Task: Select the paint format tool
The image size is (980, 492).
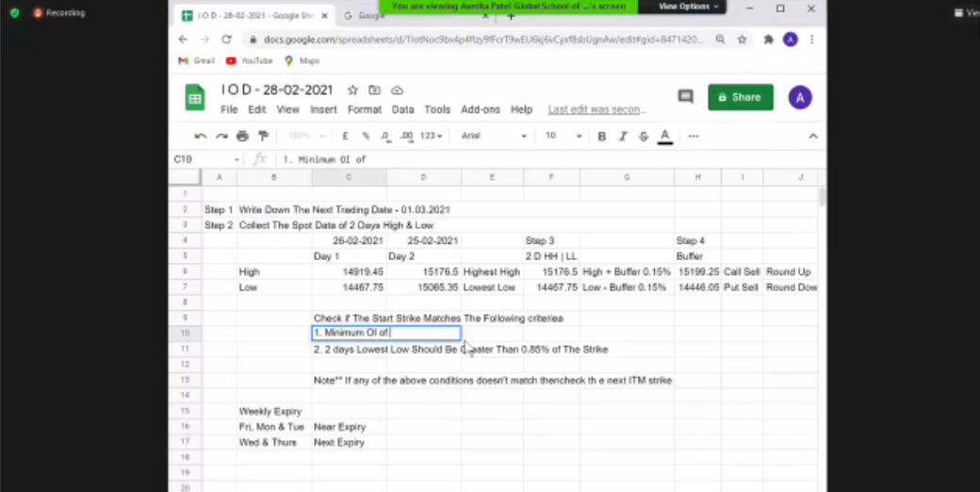Action: coord(263,137)
